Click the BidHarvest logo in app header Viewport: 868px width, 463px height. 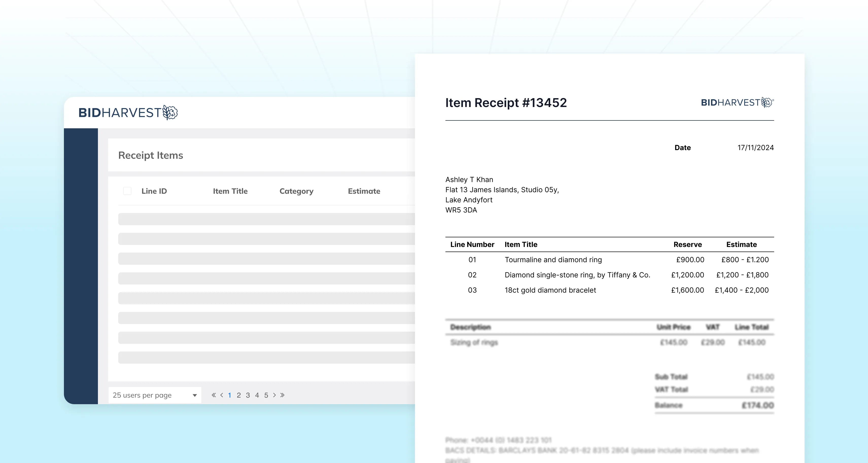tap(128, 113)
